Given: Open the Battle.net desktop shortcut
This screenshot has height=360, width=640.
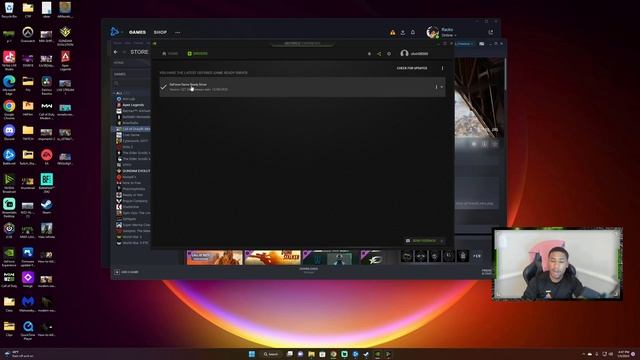Looking at the screenshot, I should 9,157.
